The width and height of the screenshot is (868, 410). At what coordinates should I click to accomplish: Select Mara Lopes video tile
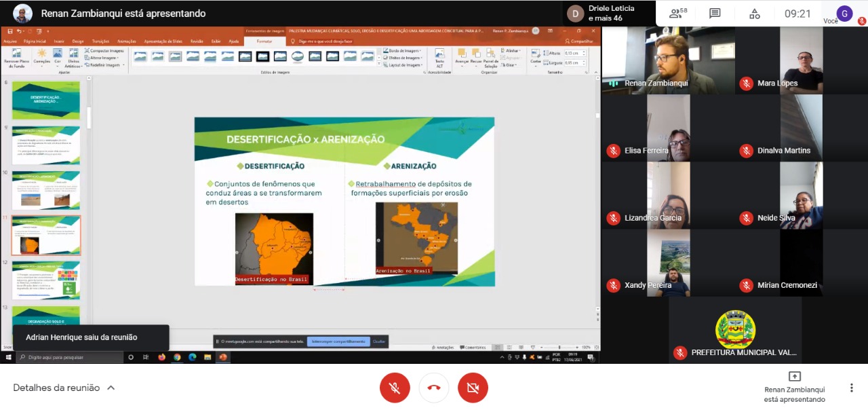802,60
